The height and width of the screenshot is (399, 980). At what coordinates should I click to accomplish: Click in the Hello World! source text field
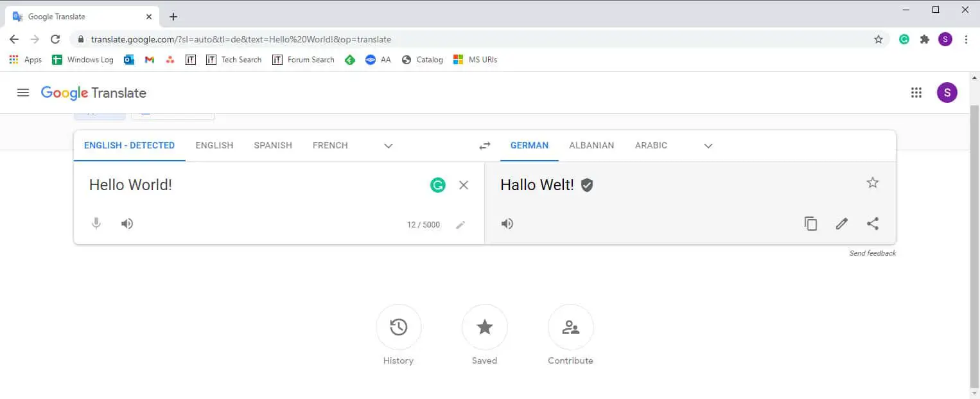(x=254, y=185)
